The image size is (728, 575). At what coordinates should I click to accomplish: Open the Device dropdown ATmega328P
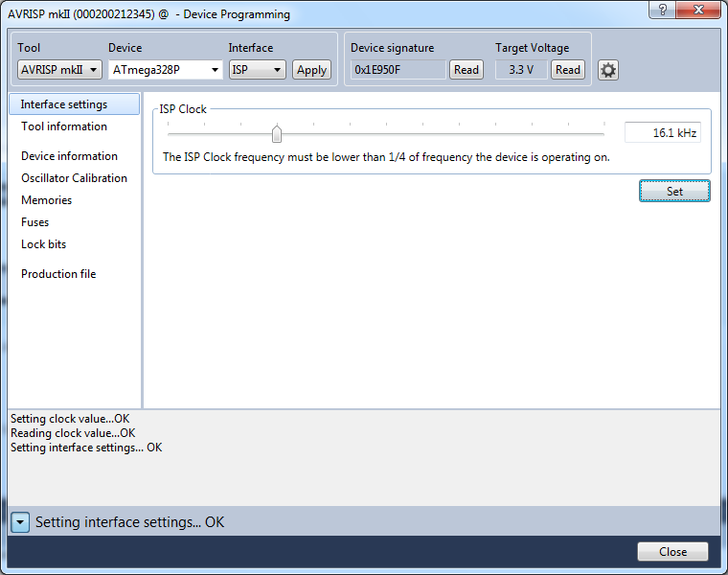(x=166, y=70)
